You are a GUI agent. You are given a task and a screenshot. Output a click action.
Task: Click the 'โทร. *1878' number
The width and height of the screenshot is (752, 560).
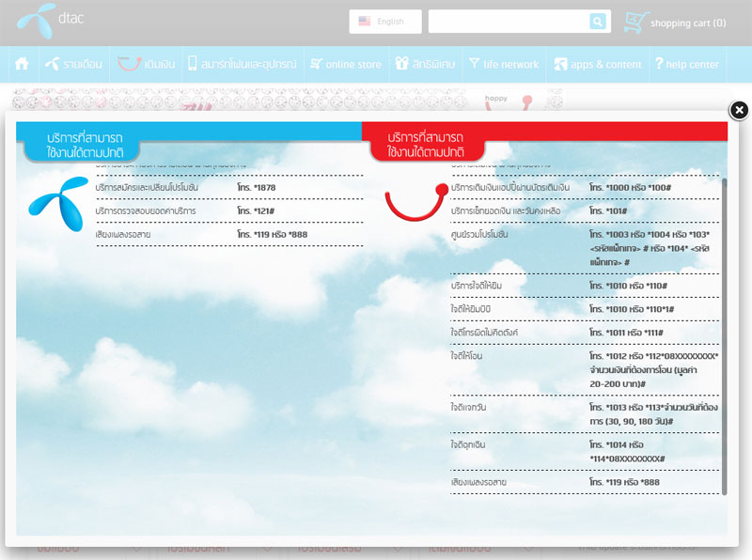[x=257, y=188]
